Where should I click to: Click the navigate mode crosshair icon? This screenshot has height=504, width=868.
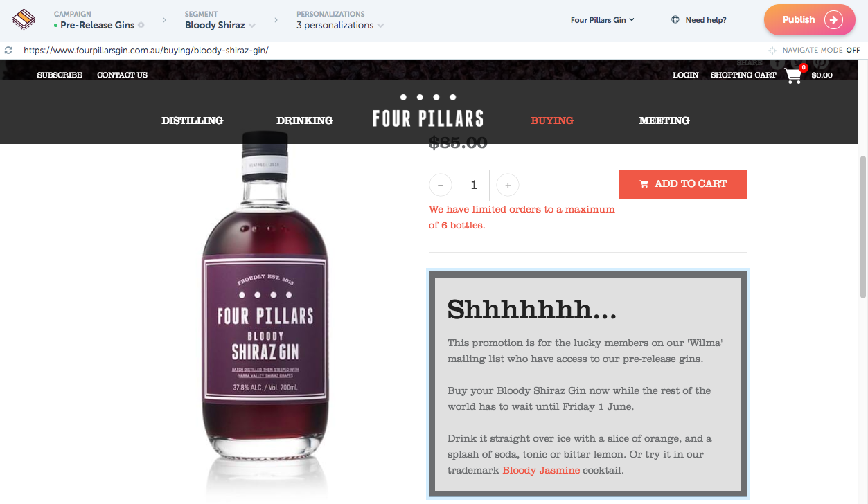point(772,51)
